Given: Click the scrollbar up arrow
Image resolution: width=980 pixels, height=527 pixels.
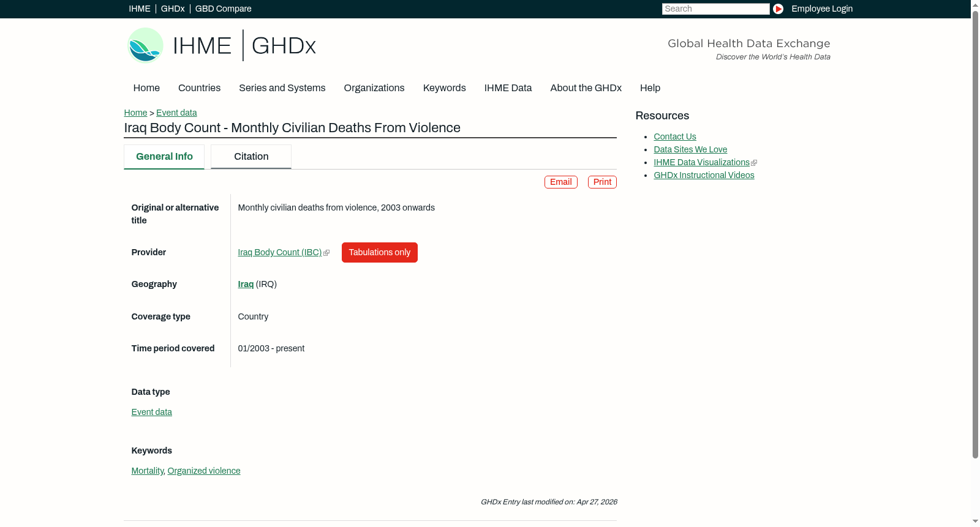Looking at the screenshot, I should pos(975,4).
